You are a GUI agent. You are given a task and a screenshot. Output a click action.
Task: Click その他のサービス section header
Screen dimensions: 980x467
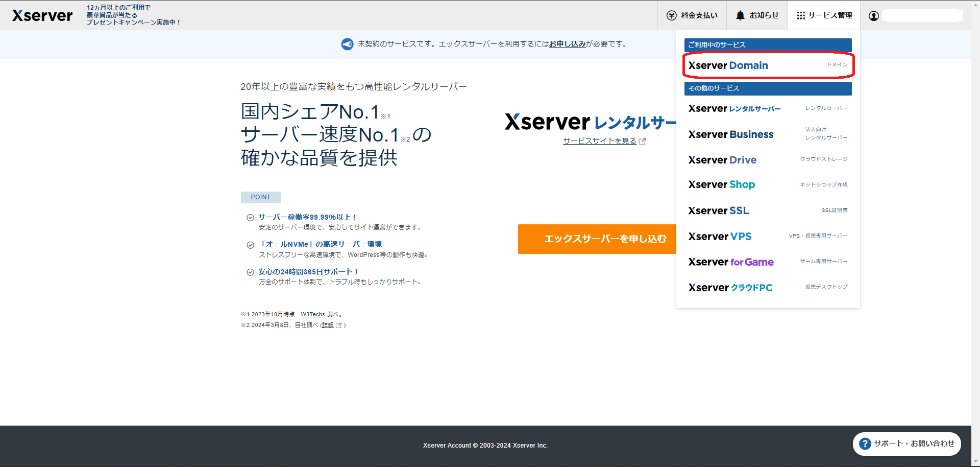point(768,88)
